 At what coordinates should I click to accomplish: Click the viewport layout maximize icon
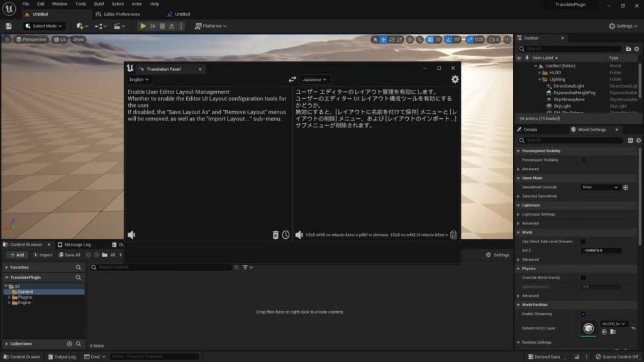coord(508,40)
